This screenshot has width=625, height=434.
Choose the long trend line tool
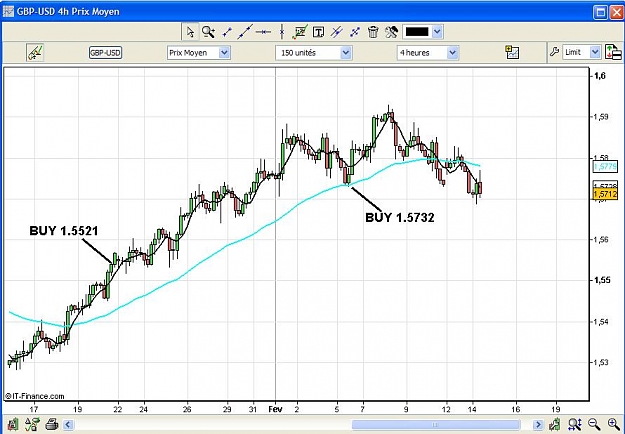(x=245, y=32)
